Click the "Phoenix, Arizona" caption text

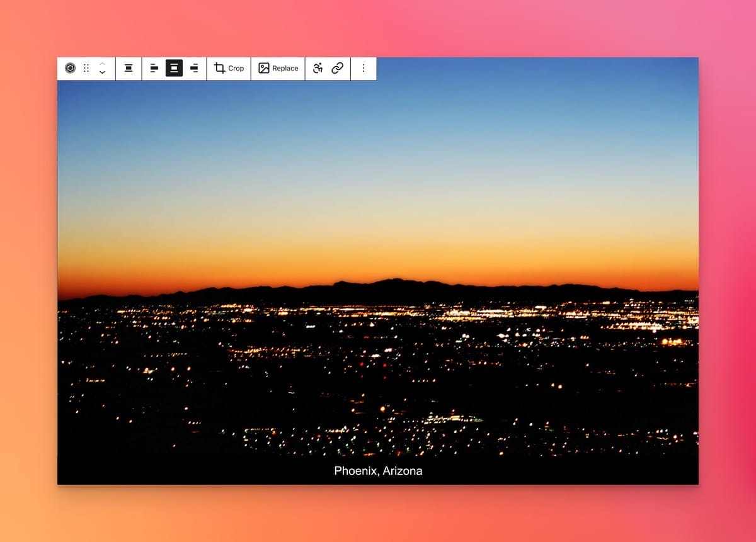click(x=378, y=471)
